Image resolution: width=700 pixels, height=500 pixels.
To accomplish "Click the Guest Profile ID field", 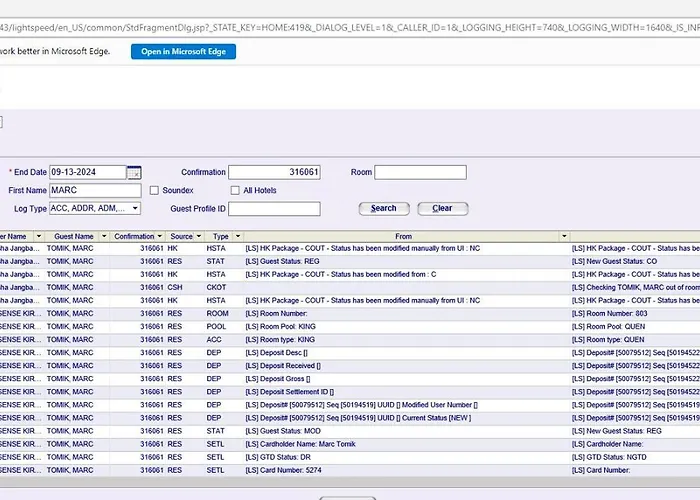I will (x=274, y=208).
